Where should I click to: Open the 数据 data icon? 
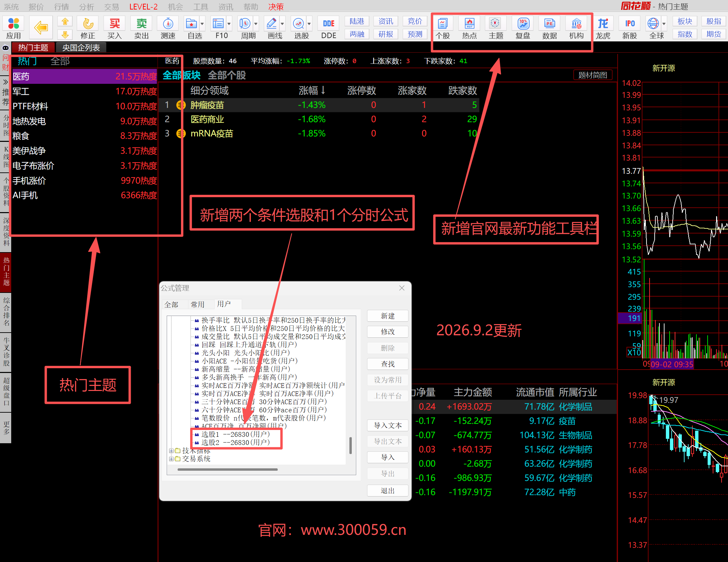[x=550, y=27]
